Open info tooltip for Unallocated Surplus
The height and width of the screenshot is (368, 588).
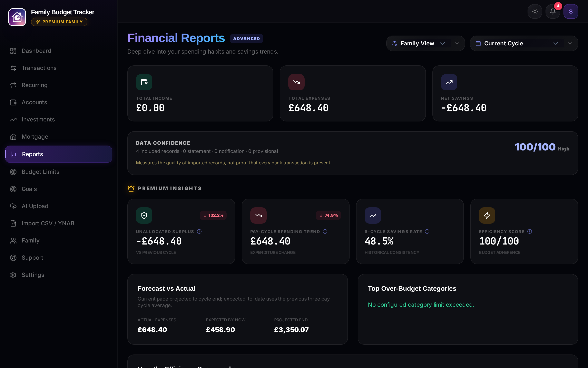[199, 231]
